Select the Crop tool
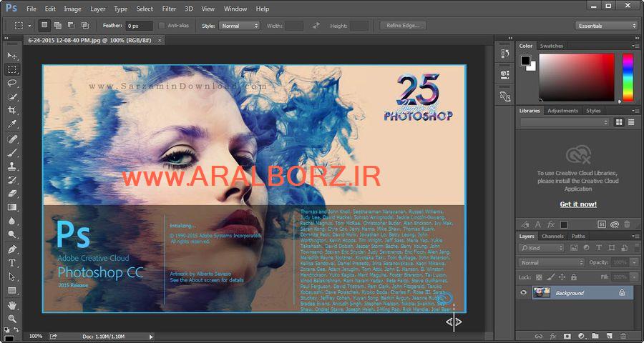The height and width of the screenshot is (343, 644). (x=12, y=110)
